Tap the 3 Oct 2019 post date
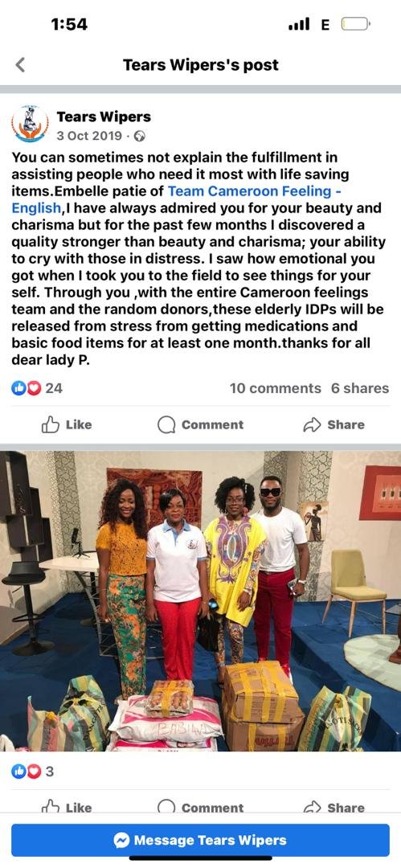 [x=89, y=136]
